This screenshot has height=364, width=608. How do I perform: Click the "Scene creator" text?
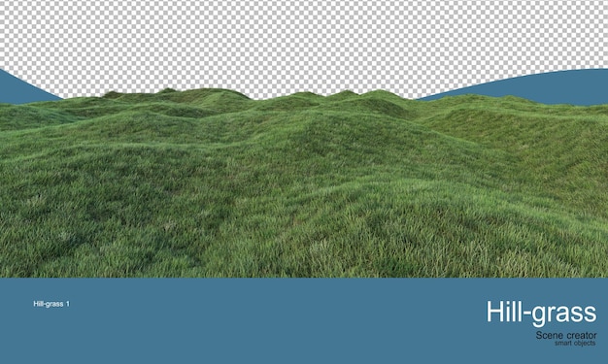click(x=566, y=335)
